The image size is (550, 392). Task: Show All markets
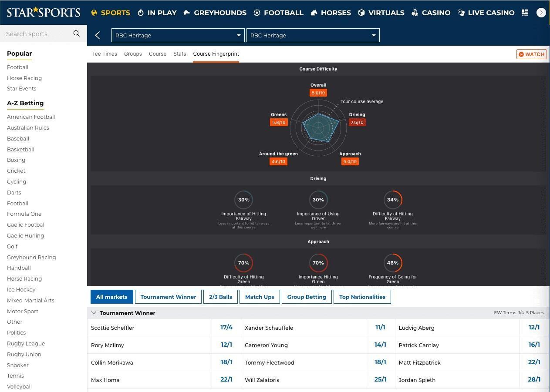click(112, 297)
